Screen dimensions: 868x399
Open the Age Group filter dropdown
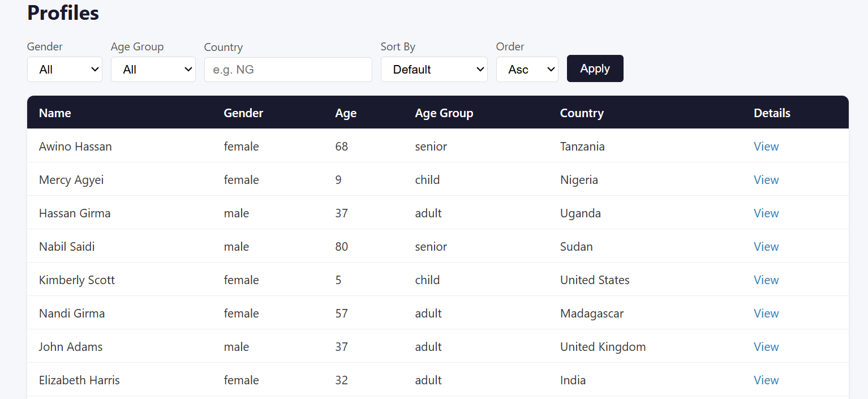pyautogui.click(x=153, y=69)
